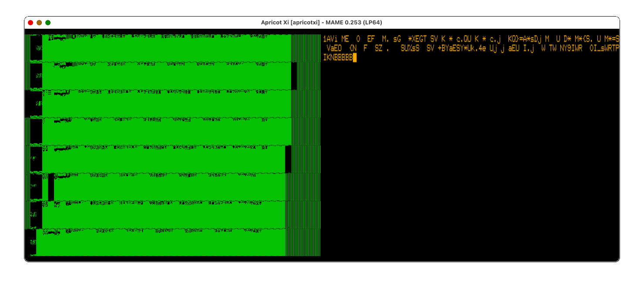Viewport: 644px width, 294px height.
Task: Click the "NY9IWR" text in the second line
Action: [571, 48]
